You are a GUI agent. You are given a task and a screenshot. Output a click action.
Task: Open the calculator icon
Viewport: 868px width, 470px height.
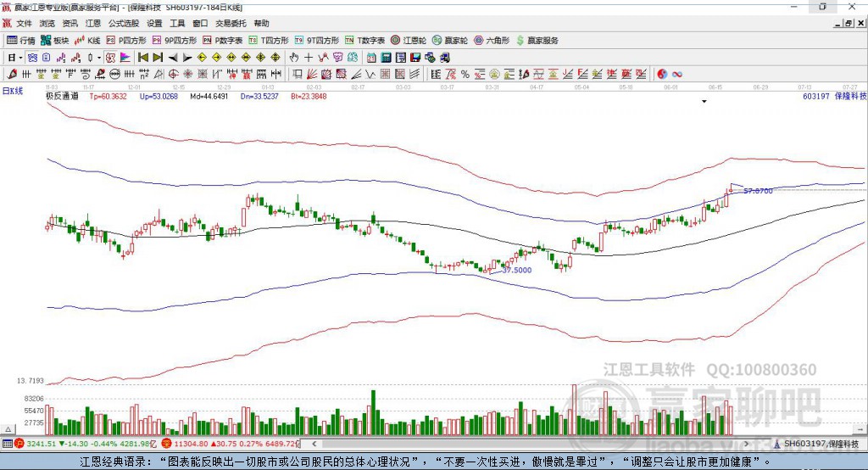386,58
